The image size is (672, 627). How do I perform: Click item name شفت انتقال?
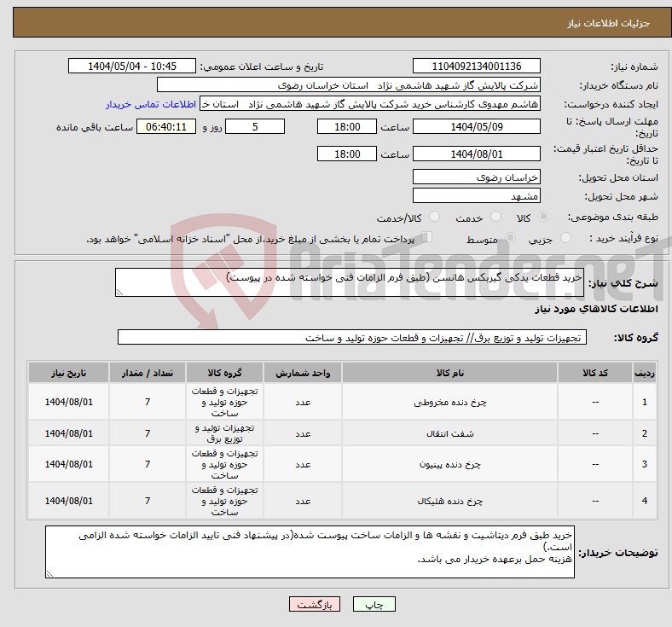tap(450, 433)
